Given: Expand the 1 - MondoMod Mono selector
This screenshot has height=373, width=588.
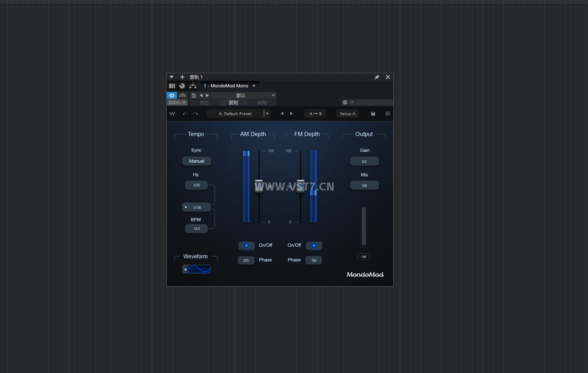Looking at the screenshot, I should pos(229,86).
